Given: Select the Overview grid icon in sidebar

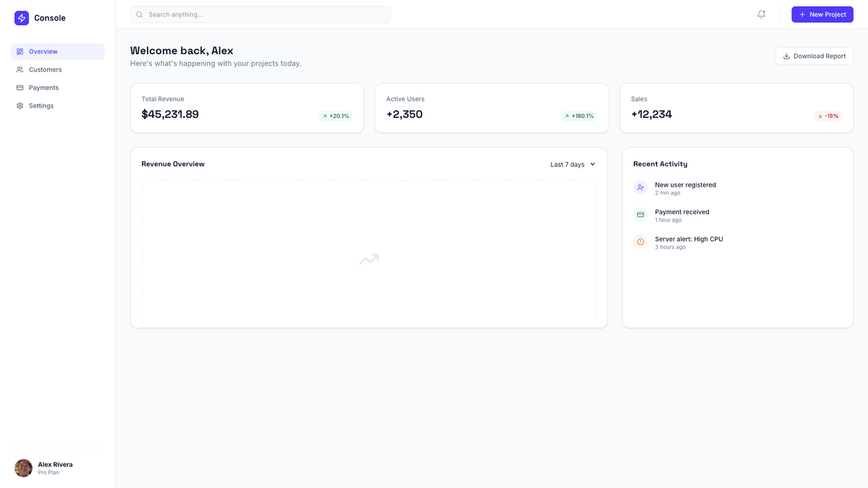Looking at the screenshot, I should point(20,51).
